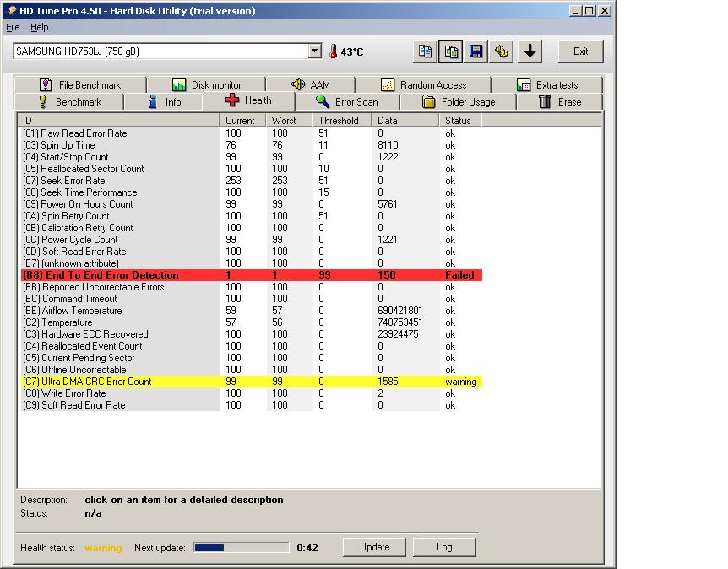The image size is (728, 569).
Task: Click the Data column header
Action: pos(405,120)
